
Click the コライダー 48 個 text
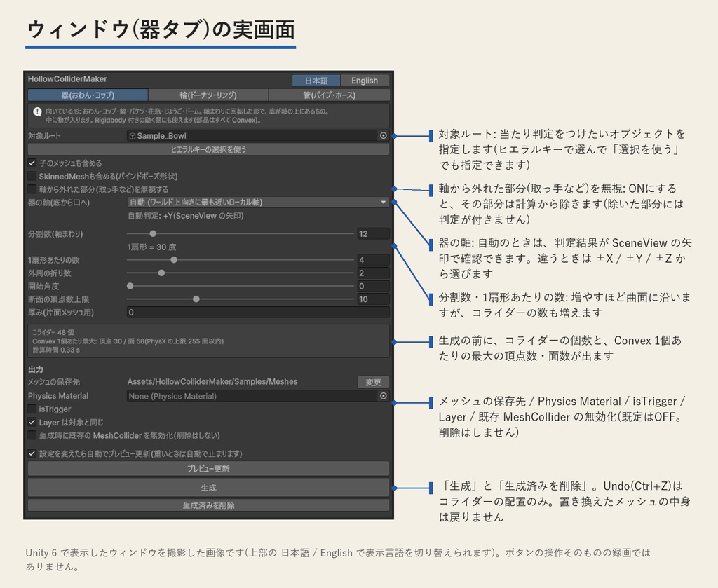pos(53,332)
